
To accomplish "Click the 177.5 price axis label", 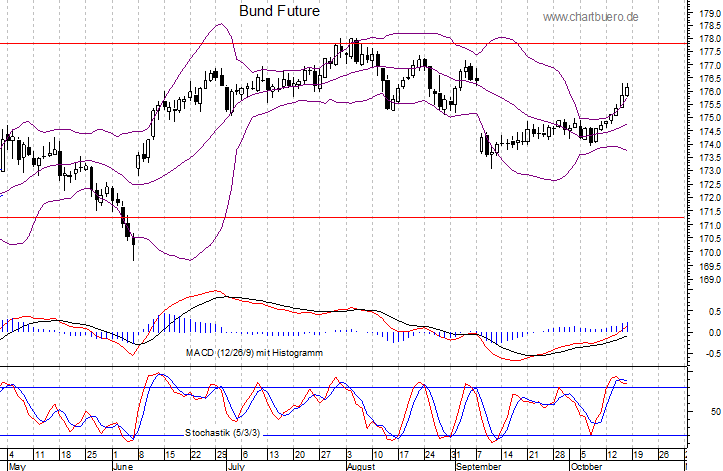I will click(710, 52).
